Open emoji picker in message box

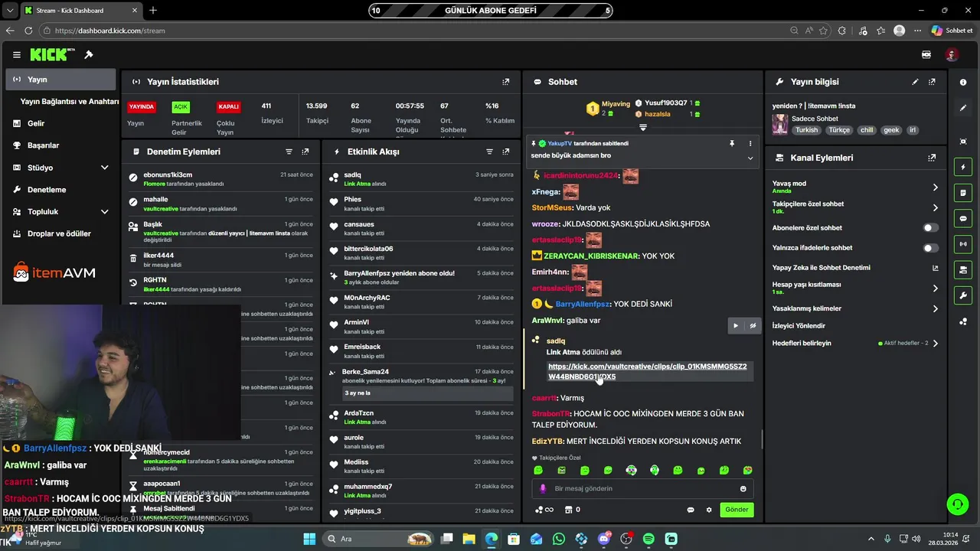tap(743, 488)
